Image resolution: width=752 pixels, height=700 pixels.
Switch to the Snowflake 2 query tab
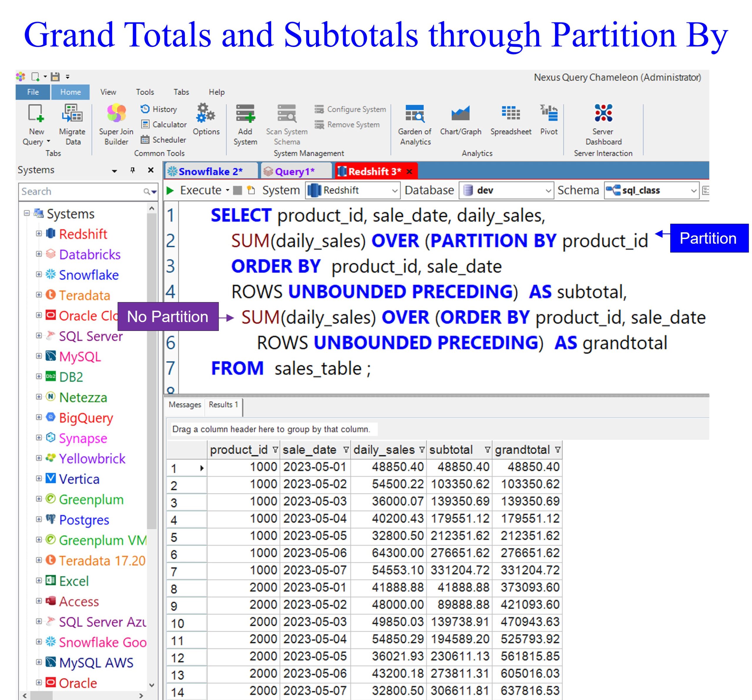coord(210,171)
